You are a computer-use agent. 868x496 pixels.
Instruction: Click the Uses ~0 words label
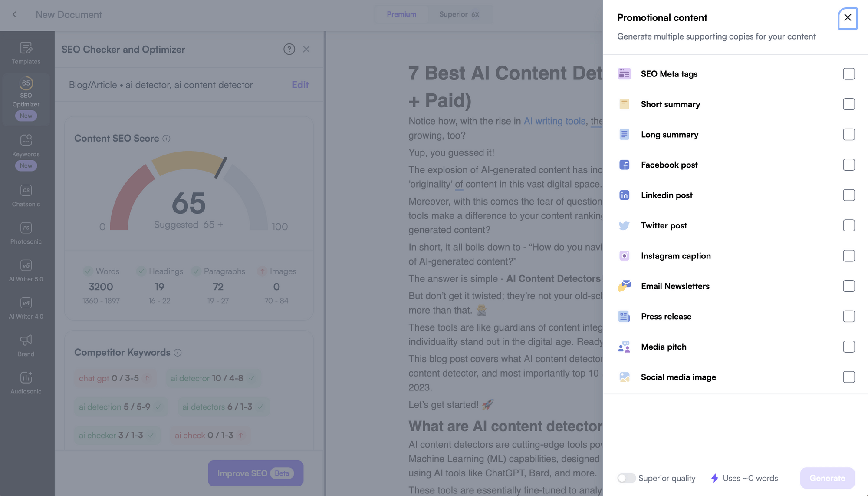[x=750, y=478]
